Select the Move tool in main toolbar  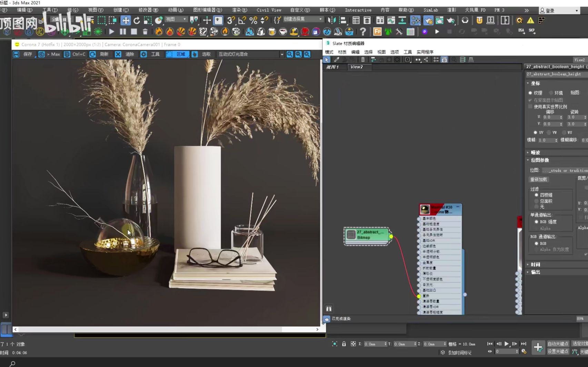point(126,20)
